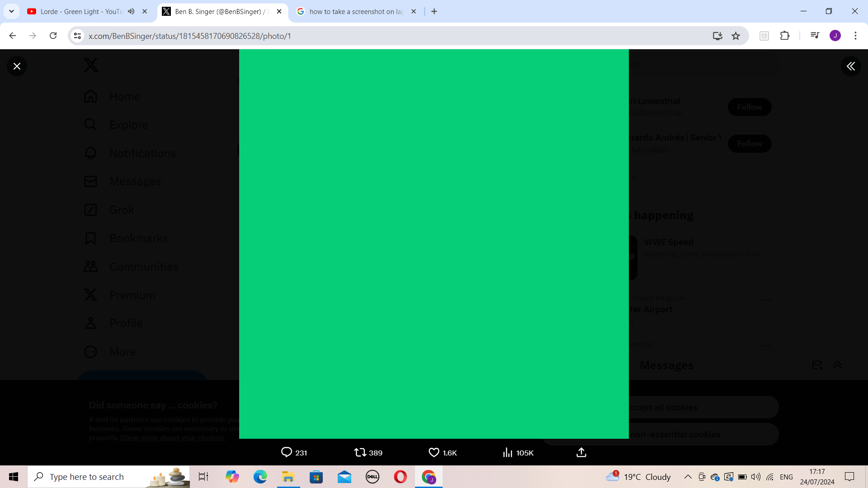Open Profile in the sidebar
Screen dimensions: 868x488
point(113,323)
